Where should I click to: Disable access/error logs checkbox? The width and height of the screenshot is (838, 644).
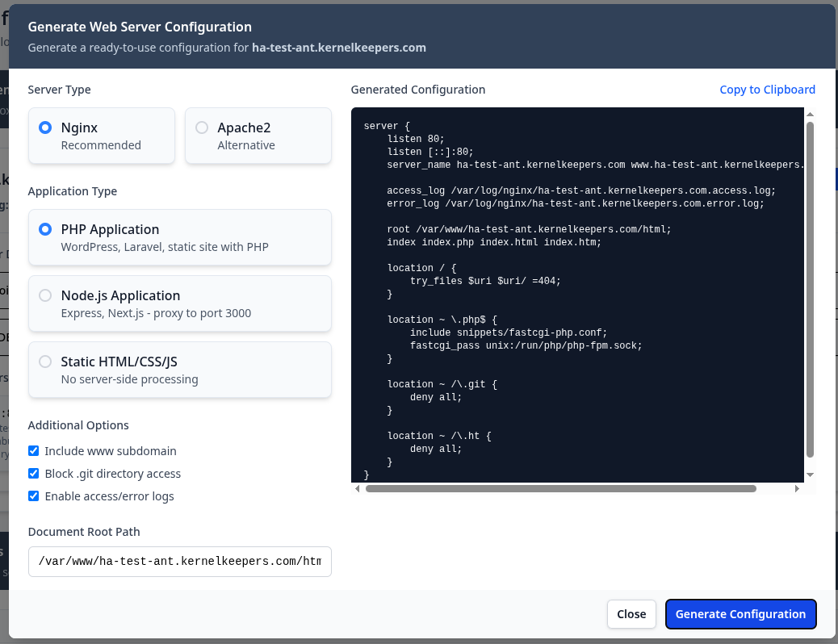(x=34, y=496)
